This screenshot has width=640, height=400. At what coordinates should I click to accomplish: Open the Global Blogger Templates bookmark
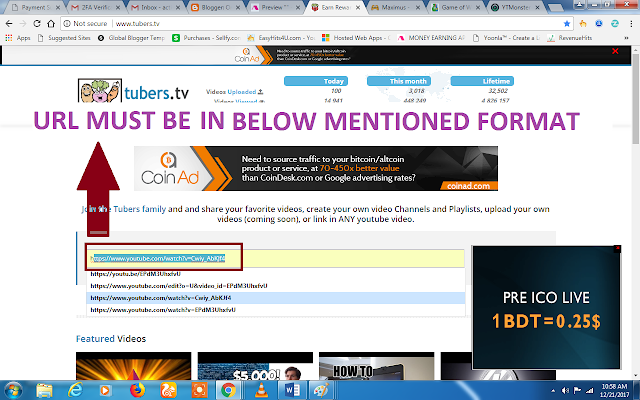[131, 38]
